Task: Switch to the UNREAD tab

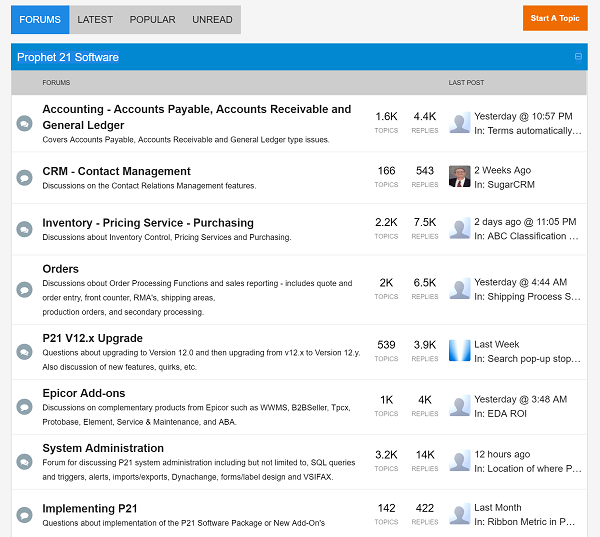Action: tap(212, 20)
